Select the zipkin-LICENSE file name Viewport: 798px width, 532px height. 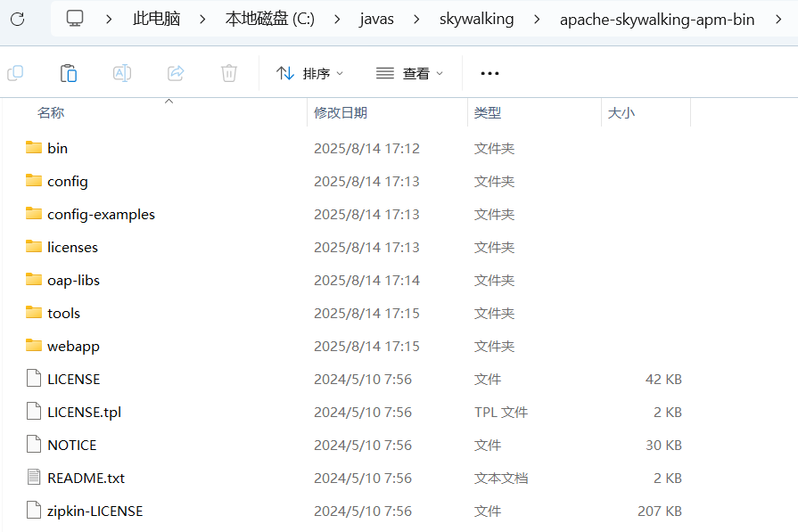coord(95,512)
